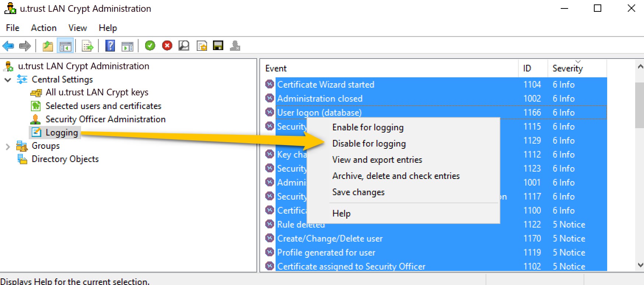Click ID cell 1123 in the list
Image resolution: width=644 pixels, height=285 pixels.
[532, 169]
